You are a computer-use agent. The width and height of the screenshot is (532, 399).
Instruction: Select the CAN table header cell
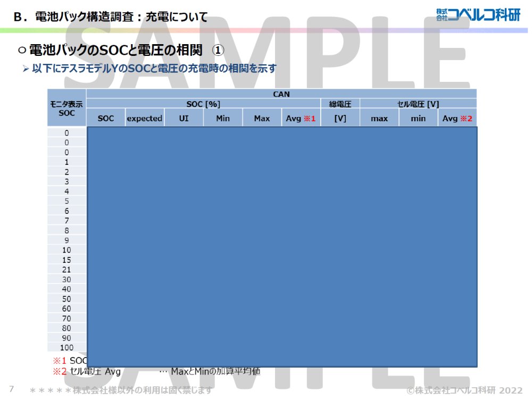[x=281, y=94]
